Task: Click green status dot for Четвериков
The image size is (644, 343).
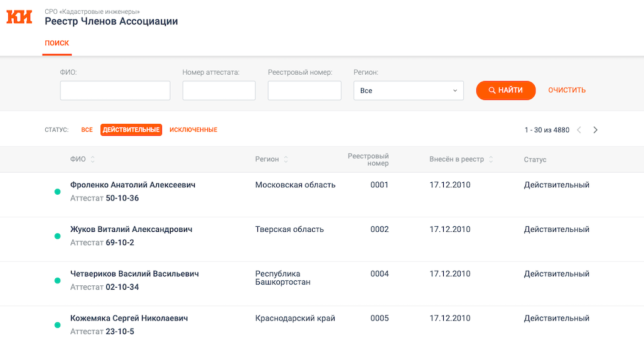Action: (x=58, y=280)
